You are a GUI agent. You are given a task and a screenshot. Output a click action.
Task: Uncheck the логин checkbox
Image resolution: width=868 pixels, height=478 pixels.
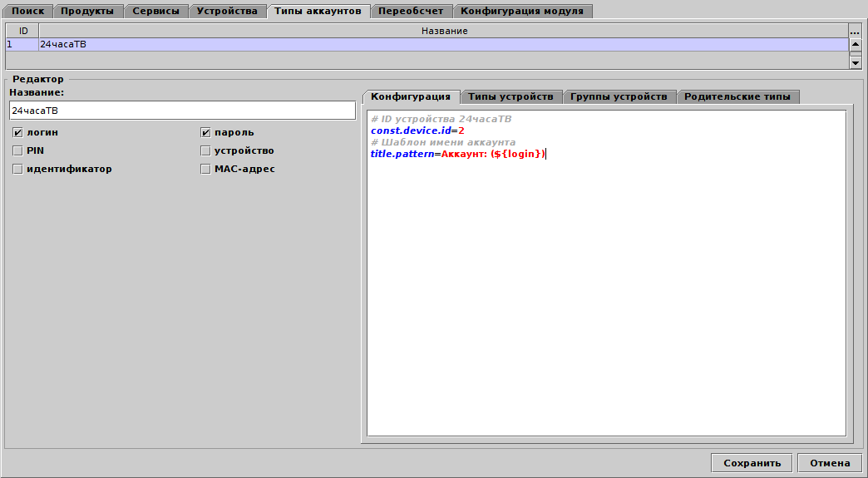(x=17, y=133)
